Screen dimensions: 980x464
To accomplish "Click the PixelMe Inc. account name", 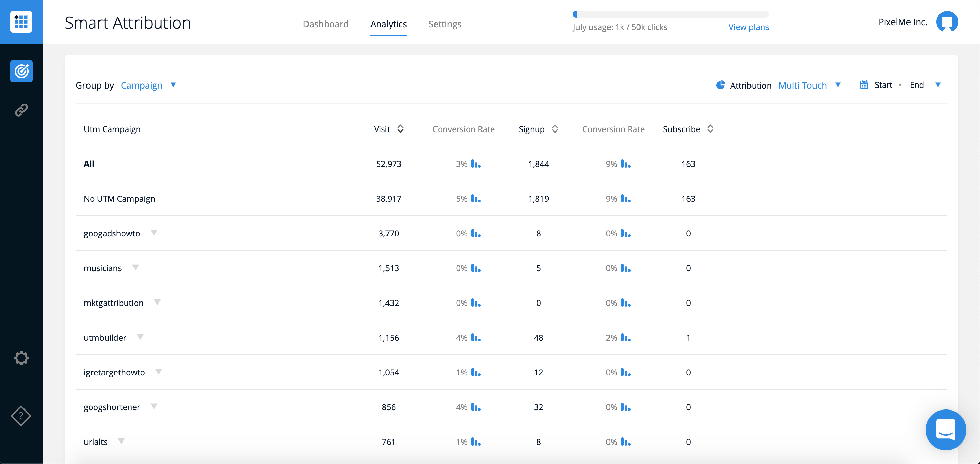I will point(902,22).
